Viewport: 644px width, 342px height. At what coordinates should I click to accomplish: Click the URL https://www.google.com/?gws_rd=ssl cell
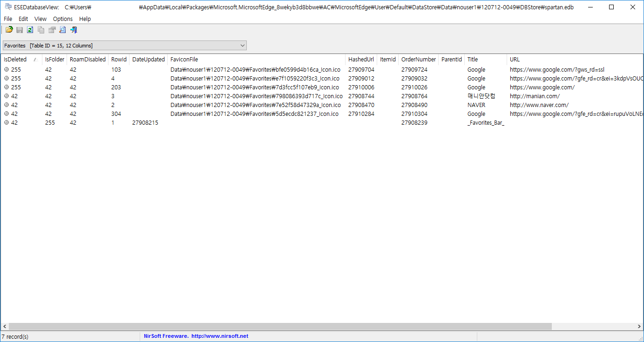pyautogui.click(x=557, y=69)
